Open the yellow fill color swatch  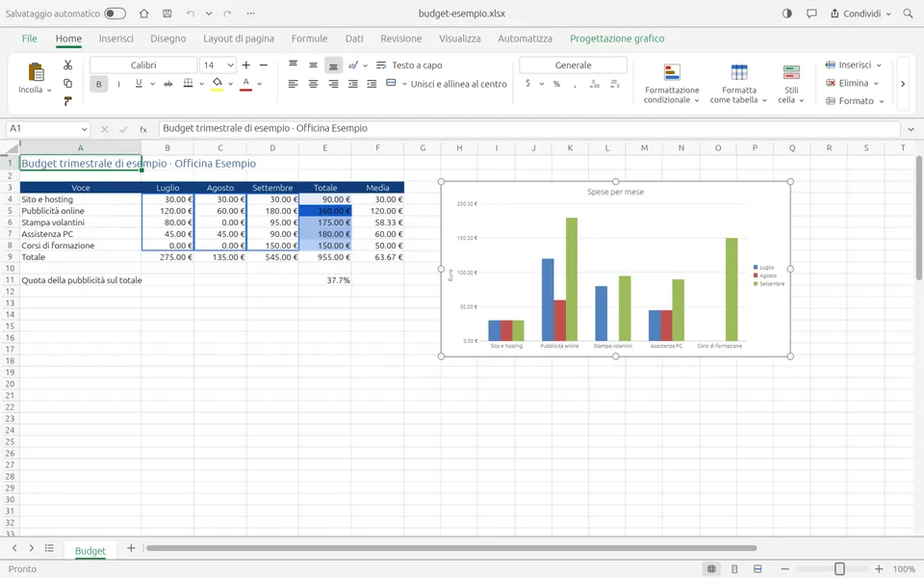(218, 84)
